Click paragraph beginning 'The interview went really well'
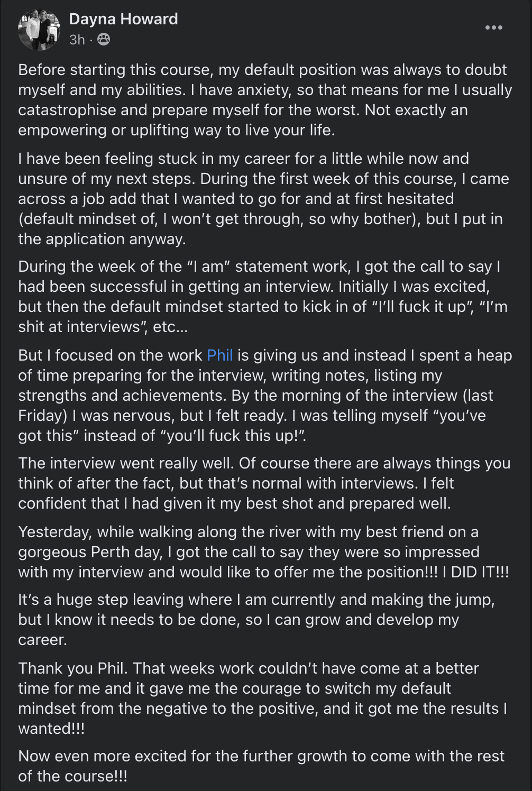Viewport: 532px width, 791px height. tap(264, 483)
